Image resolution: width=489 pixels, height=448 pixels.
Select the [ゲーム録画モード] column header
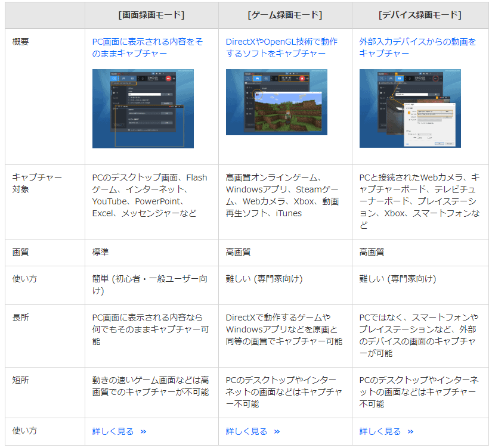point(284,15)
